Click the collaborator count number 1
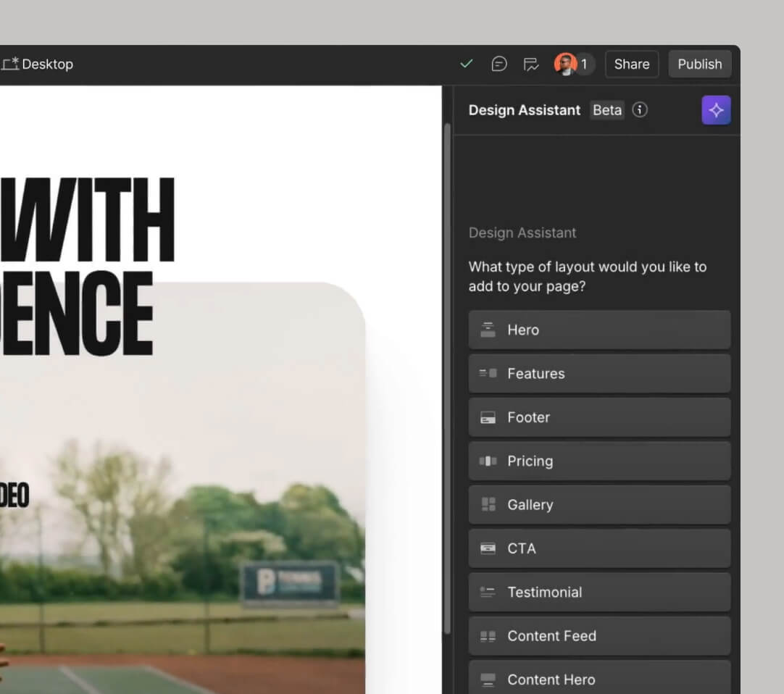 (583, 64)
